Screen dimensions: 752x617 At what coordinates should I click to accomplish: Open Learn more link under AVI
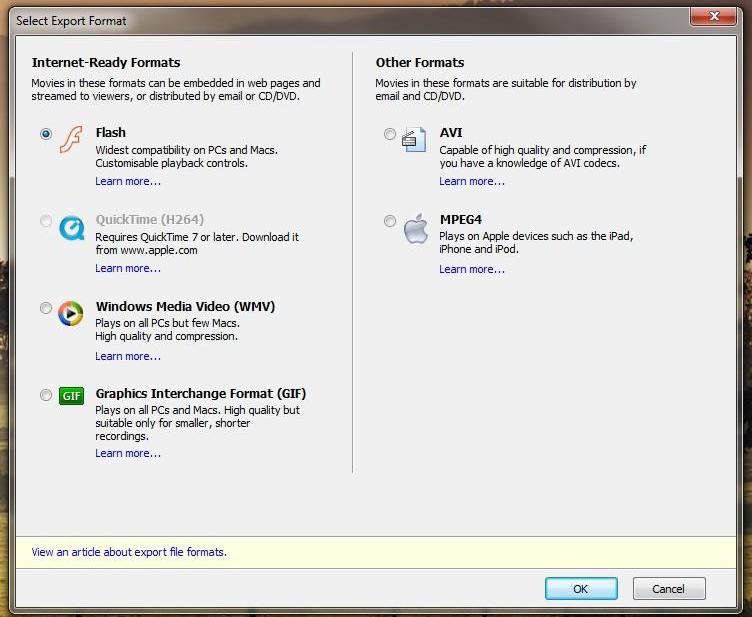coord(472,181)
